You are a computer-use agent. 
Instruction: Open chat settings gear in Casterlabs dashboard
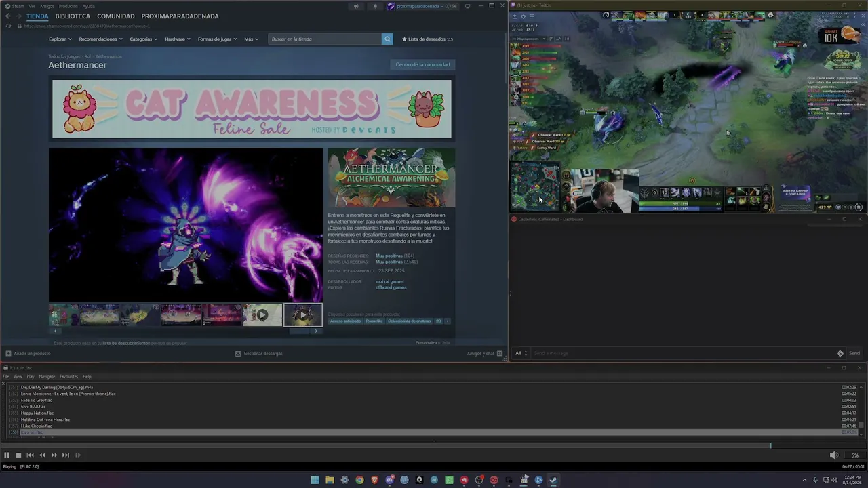click(x=840, y=353)
